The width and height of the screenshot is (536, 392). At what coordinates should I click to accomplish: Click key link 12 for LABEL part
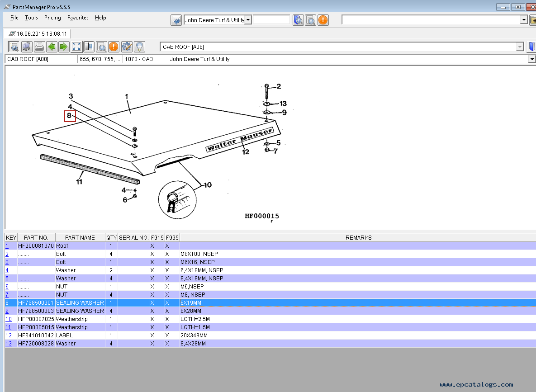coord(8,335)
